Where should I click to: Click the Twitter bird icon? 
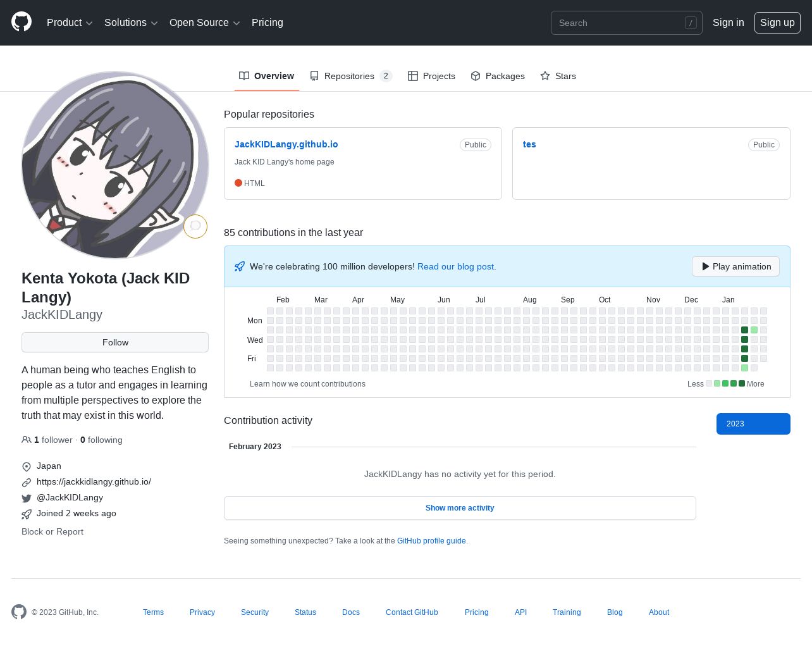tap(27, 498)
